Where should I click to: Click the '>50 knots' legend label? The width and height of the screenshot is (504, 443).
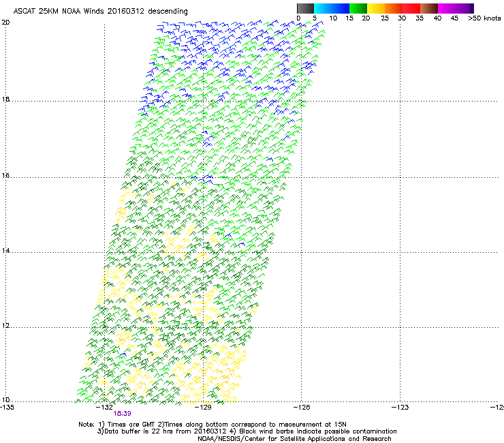pos(484,18)
